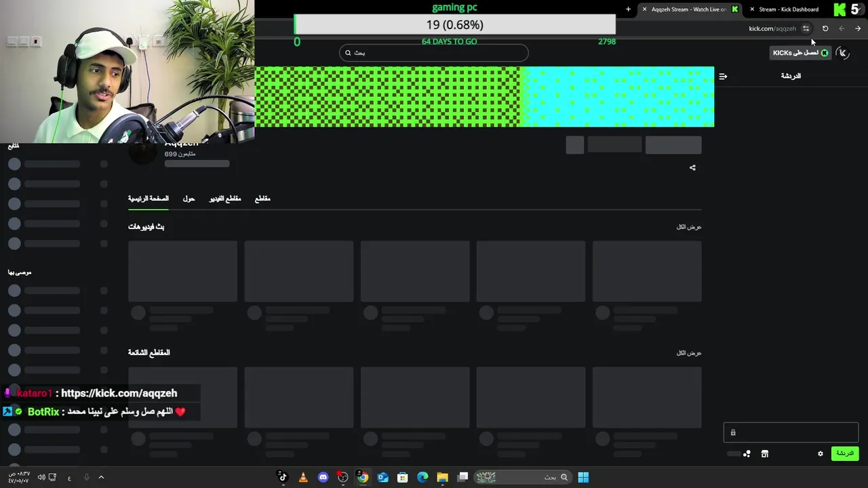Viewport: 868px width, 488px height.
Task: Launch VLC media player from the taskbar
Action: click(x=303, y=477)
